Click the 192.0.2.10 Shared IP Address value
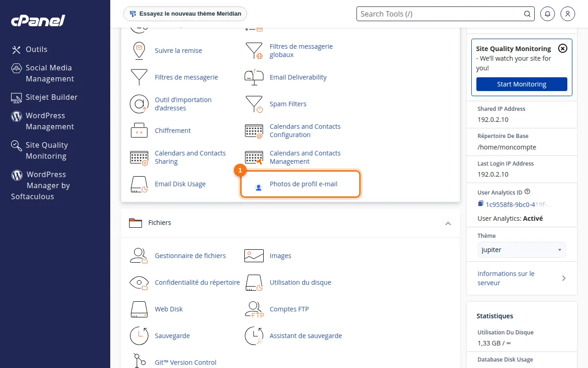 [x=493, y=120]
